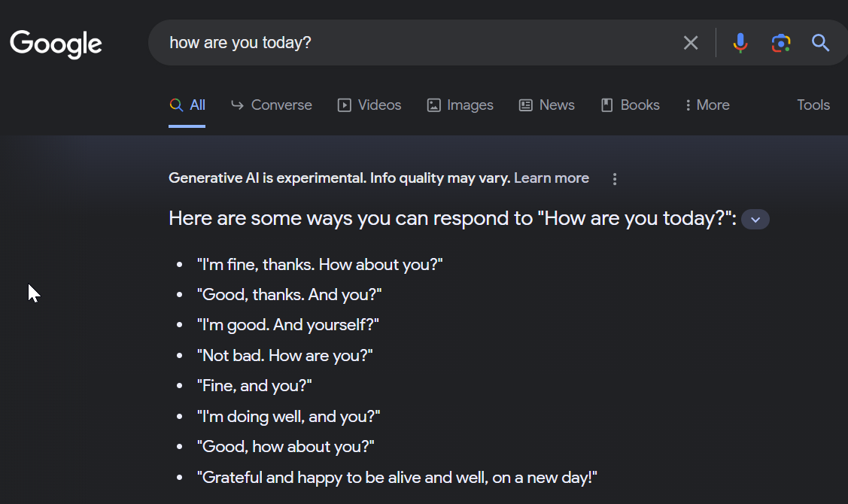This screenshot has height=504, width=848.
Task: Open the generative AI options menu
Action: (615, 179)
